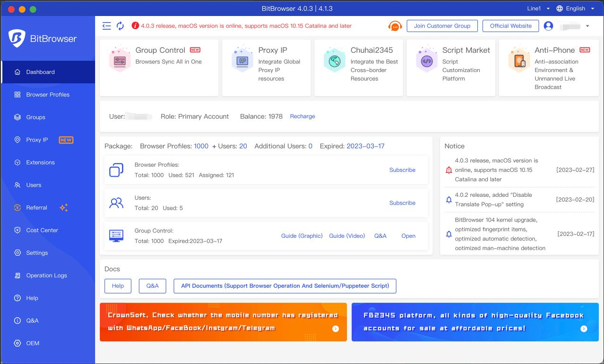Screen dimensions: 604x364
Task: Open Guide (Graphic) for Group Control
Action: click(302, 236)
